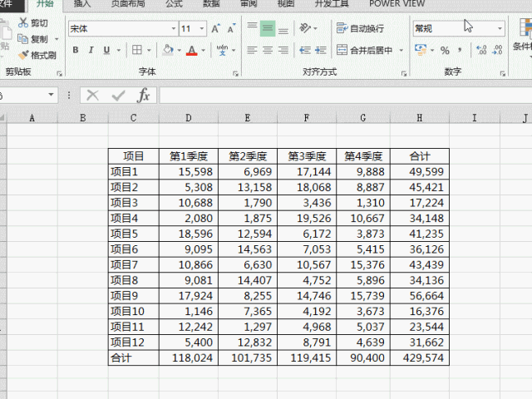
Task: Increase indent icon
Action: pyautogui.click(x=321, y=50)
